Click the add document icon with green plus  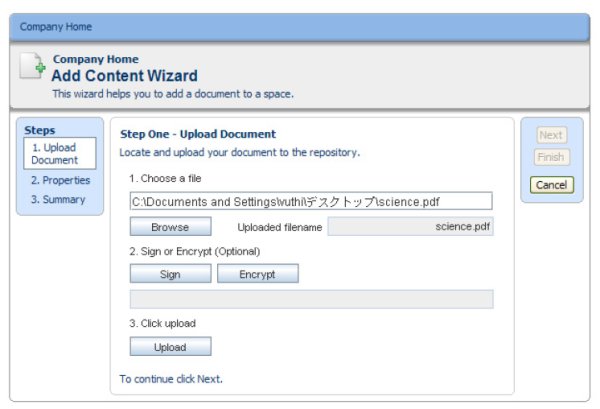coord(32,66)
